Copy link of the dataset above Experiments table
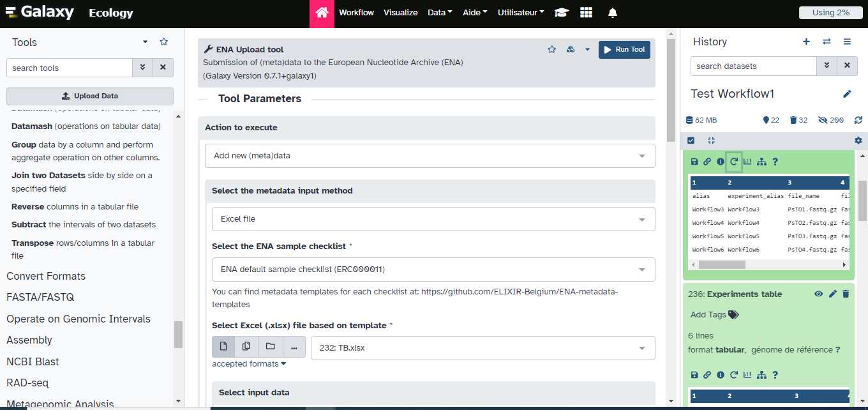 (707, 162)
